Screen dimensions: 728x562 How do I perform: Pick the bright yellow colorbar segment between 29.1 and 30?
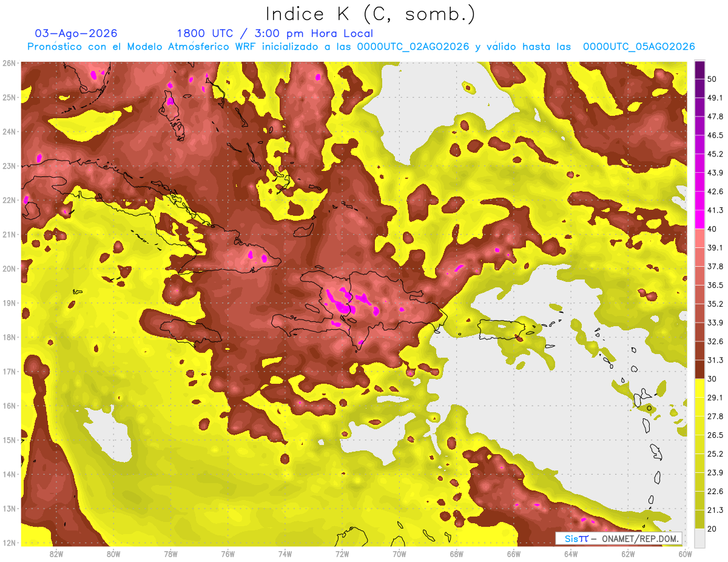point(699,387)
